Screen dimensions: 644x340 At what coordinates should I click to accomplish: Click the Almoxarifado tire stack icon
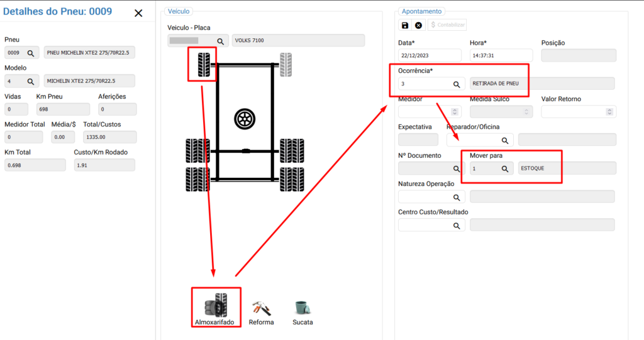(216, 305)
